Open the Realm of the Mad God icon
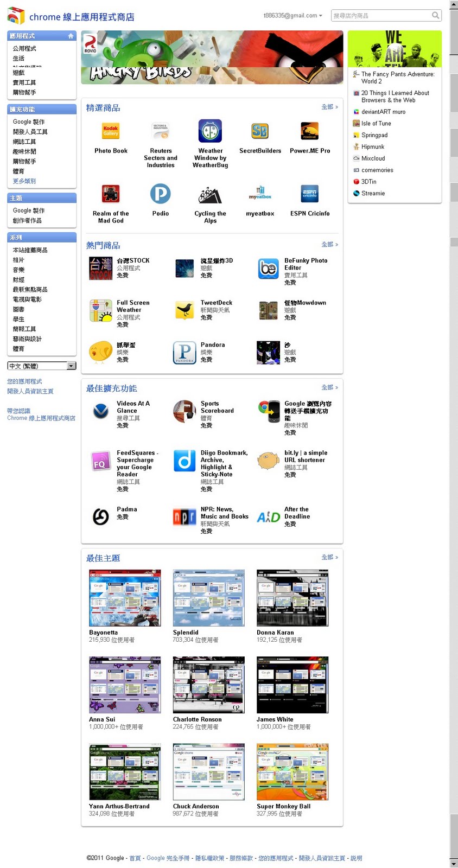Screen dimensions: 458x868 click(111, 194)
